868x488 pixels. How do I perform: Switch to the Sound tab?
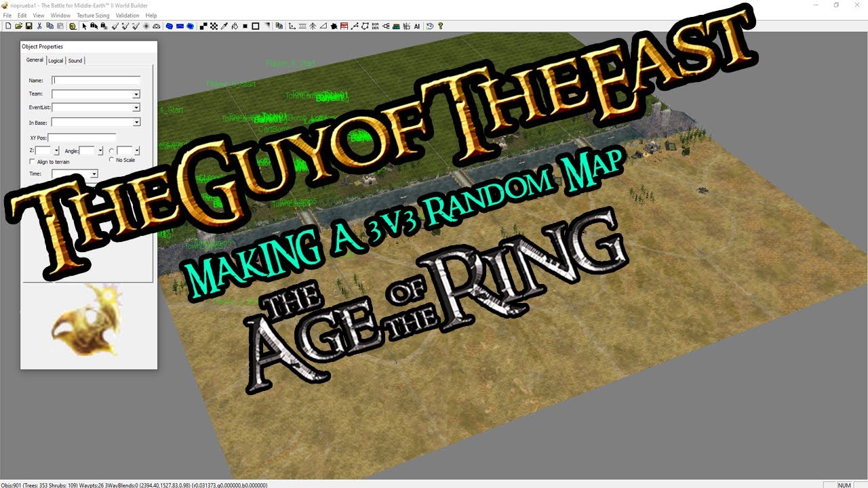[x=75, y=61]
